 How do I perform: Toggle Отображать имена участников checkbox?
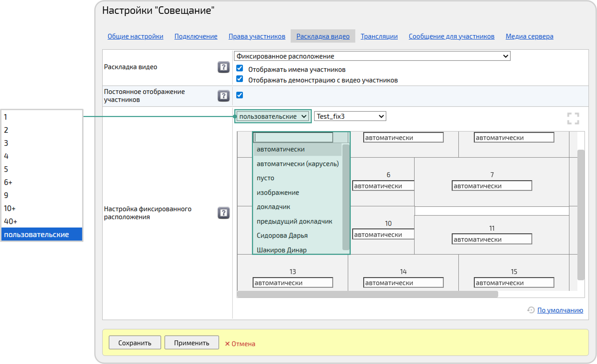click(239, 68)
